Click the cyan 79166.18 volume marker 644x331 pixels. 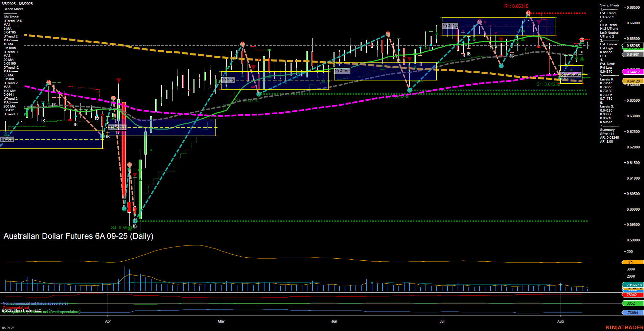coord(634,285)
